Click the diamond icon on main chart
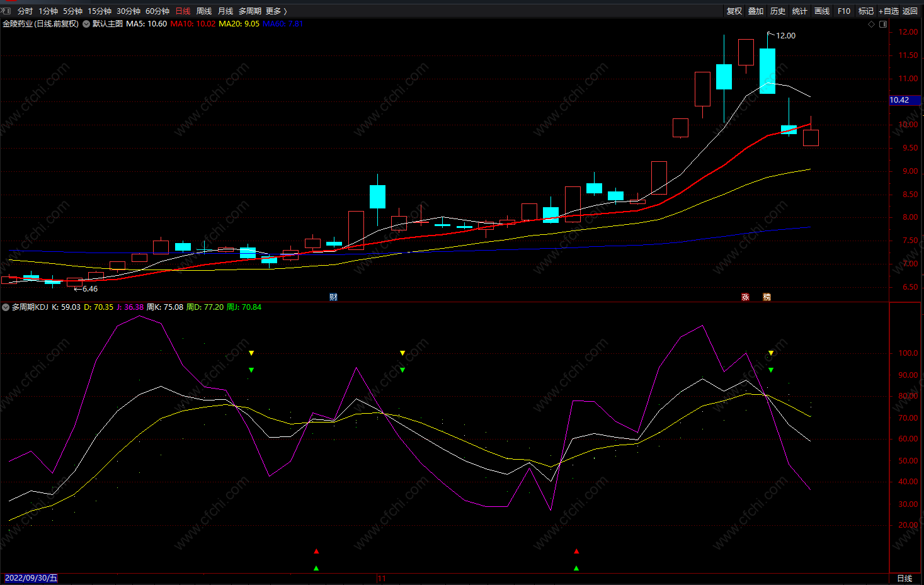The image size is (924, 585). click(x=872, y=25)
